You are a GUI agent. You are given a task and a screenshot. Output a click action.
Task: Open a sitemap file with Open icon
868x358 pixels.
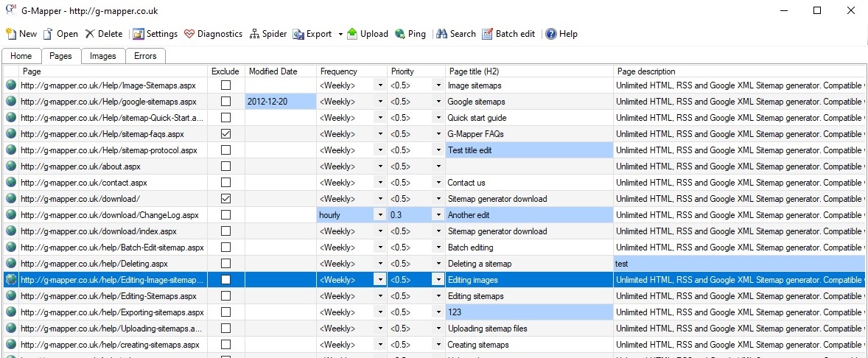[x=49, y=34]
